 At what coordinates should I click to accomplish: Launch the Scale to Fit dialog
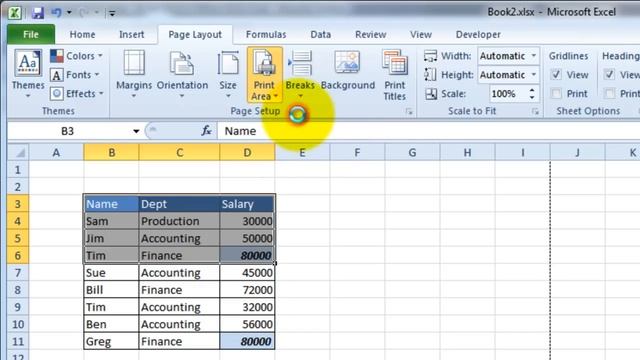click(x=535, y=111)
